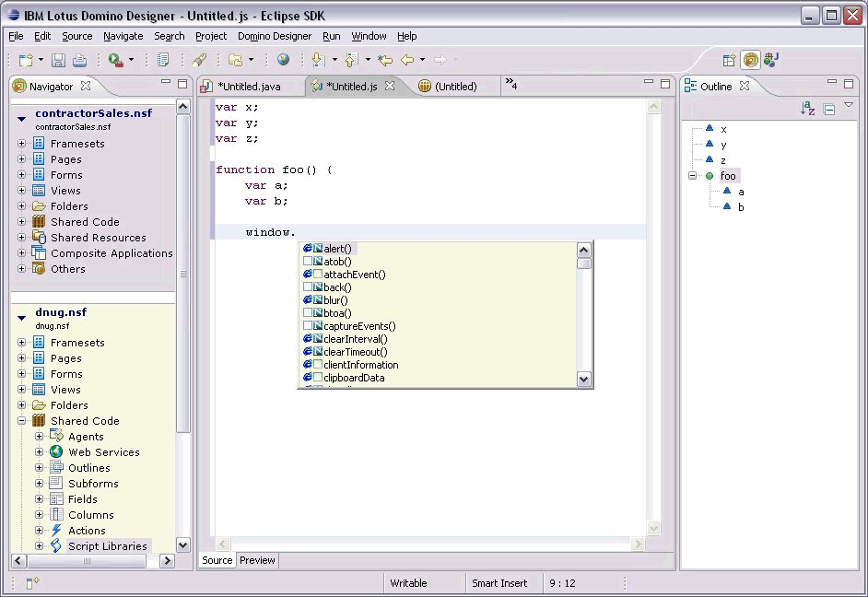868x597 pixels.
Task: Click the Smart Insert status bar entry
Action: (x=499, y=583)
